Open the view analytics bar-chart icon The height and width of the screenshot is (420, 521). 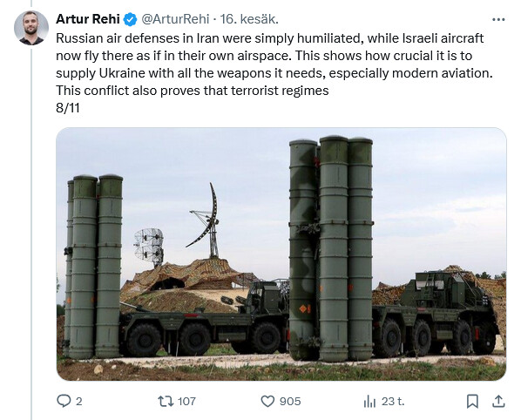(369, 402)
